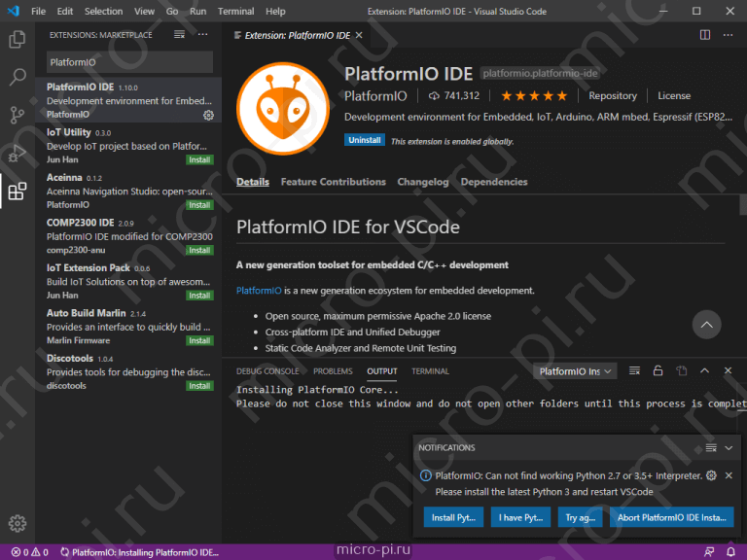Focus the extensions search field PlatformIO
Viewport: 747px width, 560px height.
coord(129,62)
